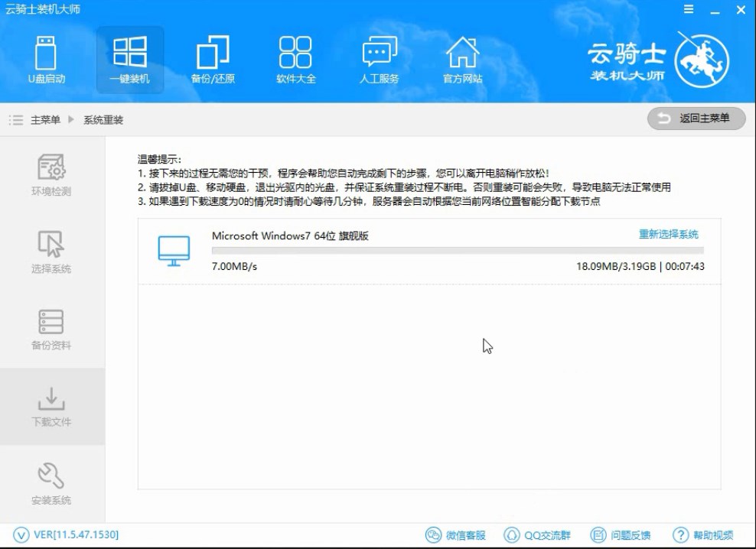
Task: Open the U盘启动 tool
Action: click(47, 60)
